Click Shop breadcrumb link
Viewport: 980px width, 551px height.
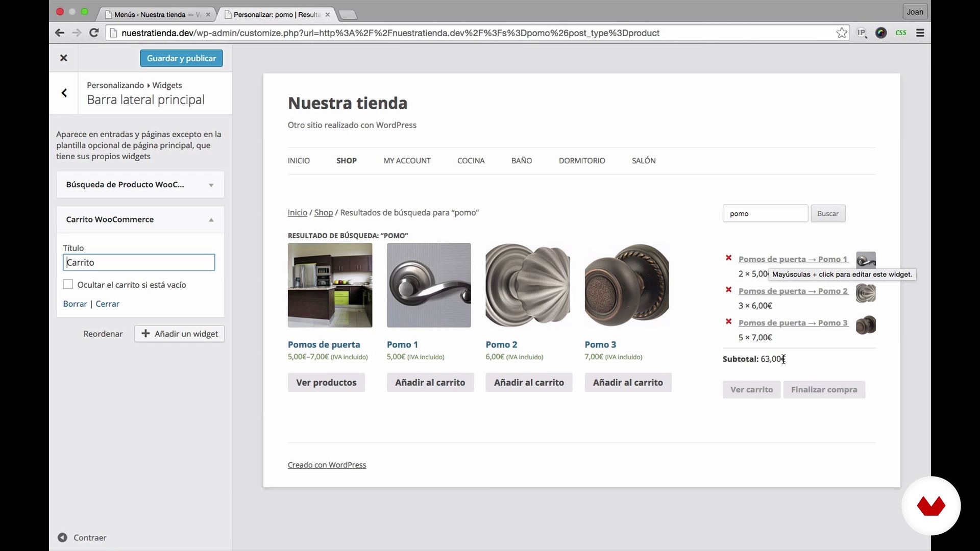point(324,212)
